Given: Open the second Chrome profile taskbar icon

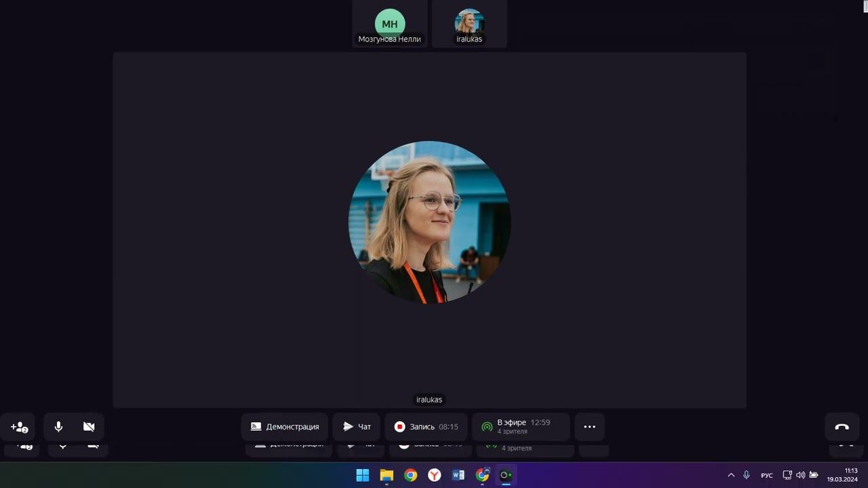Looking at the screenshot, I should [x=482, y=475].
